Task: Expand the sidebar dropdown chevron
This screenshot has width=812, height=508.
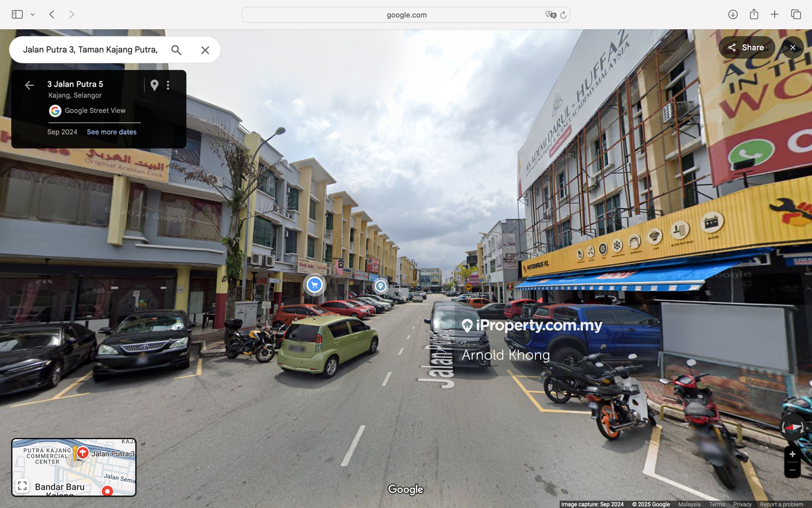Action: tap(33, 15)
